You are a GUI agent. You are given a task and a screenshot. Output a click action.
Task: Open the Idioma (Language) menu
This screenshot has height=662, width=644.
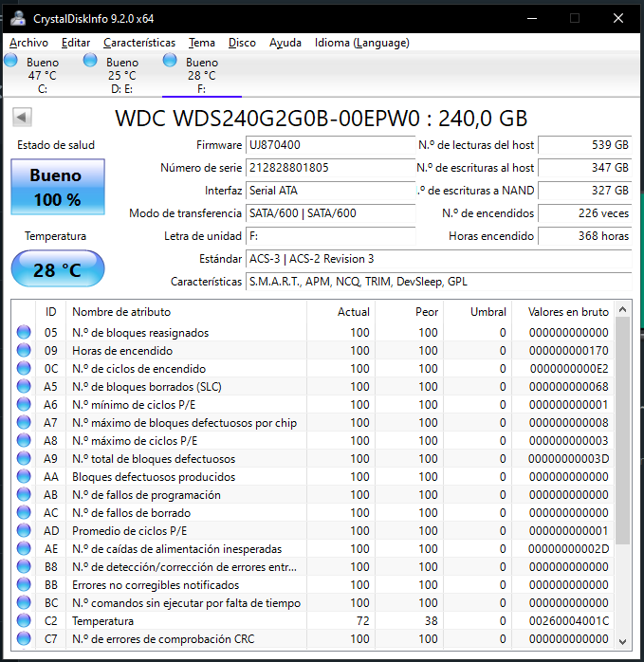[x=362, y=43]
